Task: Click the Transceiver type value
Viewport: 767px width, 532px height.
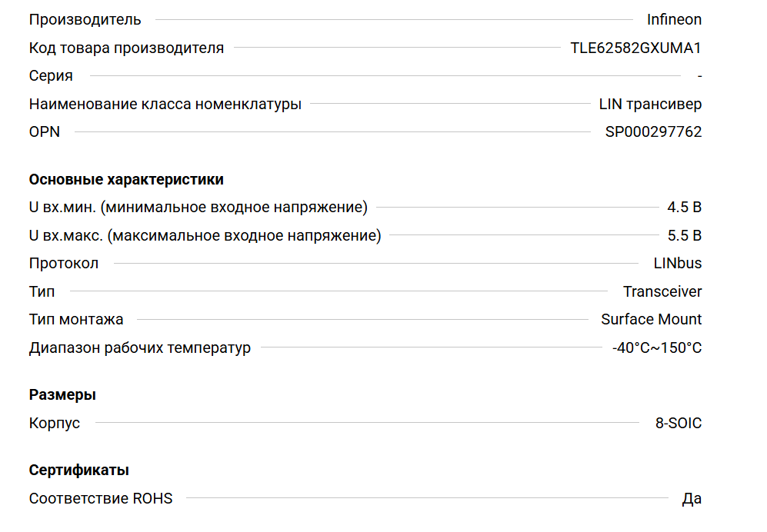Action: pyautogui.click(x=662, y=291)
